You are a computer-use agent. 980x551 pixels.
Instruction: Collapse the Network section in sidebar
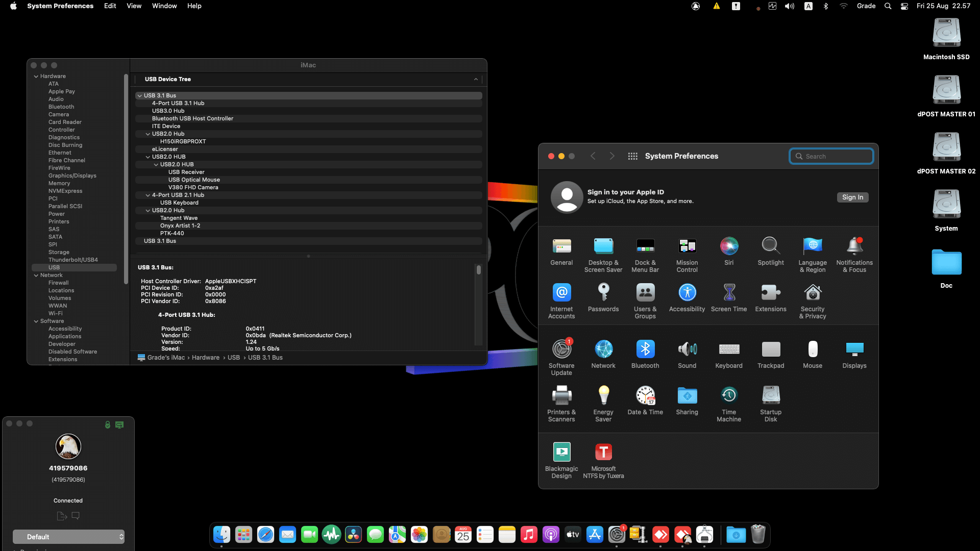click(36, 275)
